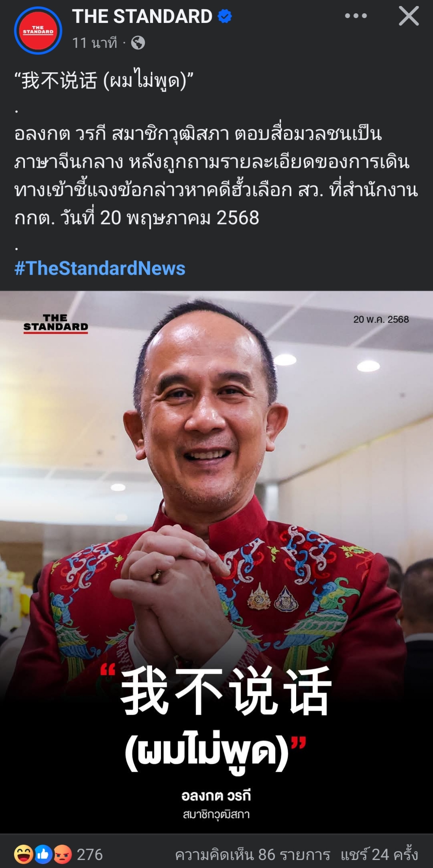The width and height of the screenshot is (433, 868).
Task: Tap the 11 นาที post timestamp
Action: [95, 43]
